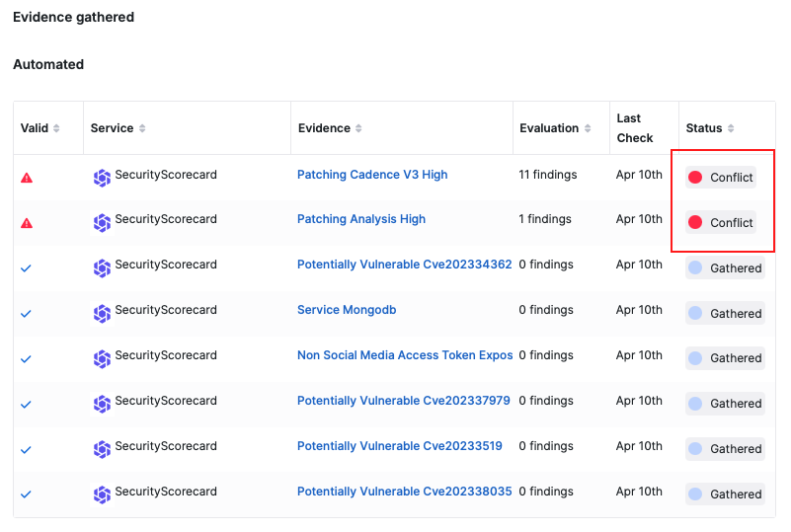Click blue checkmark in Cve202334362 row

(x=27, y=268)
